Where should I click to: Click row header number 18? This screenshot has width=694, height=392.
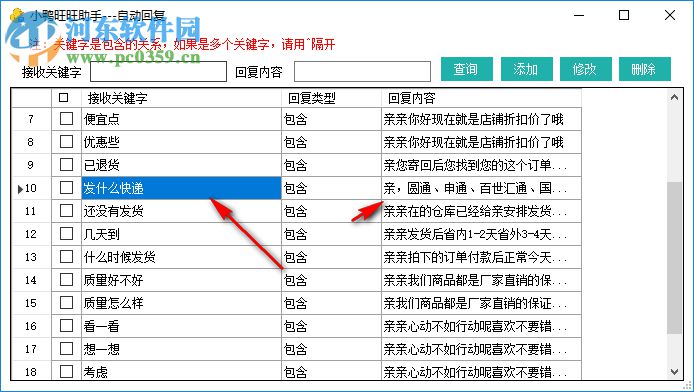pyautogui.click(x=31, y=371)
